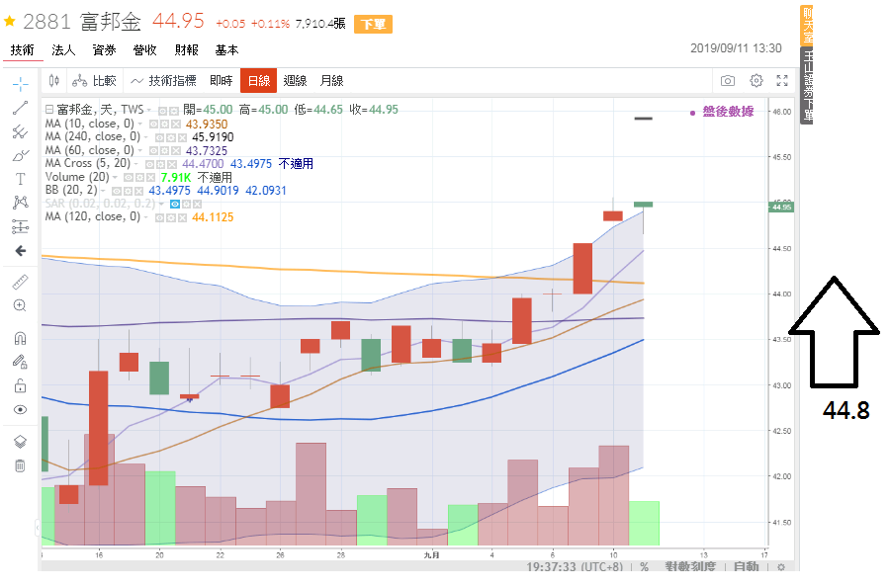This screenshot has height=588, width=890.
Task: Select the crosshair cursor tool
Action: [x=20, y=83]
